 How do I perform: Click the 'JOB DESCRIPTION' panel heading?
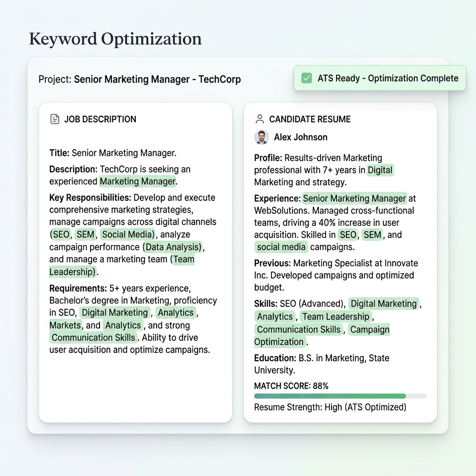tap(100, 119)
